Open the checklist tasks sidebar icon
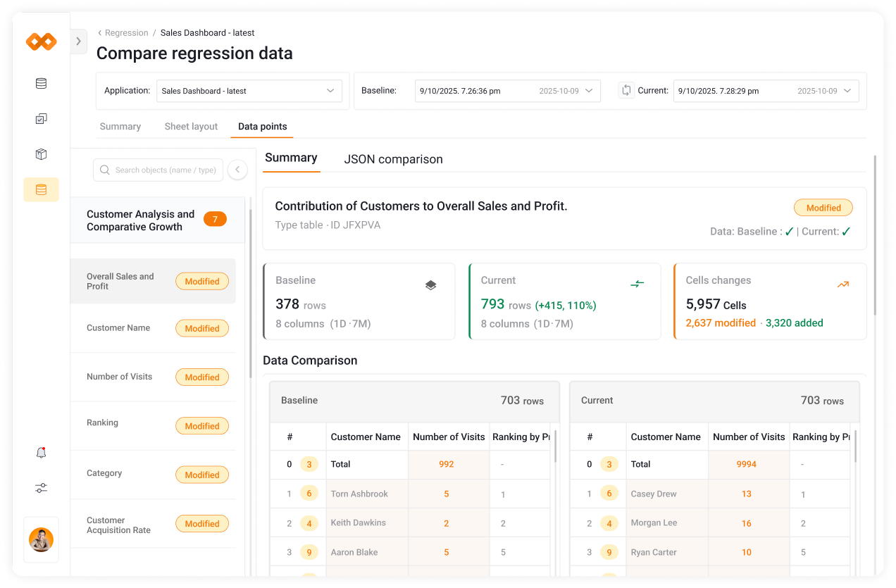896x588 pixels. [x=41, y=119]
